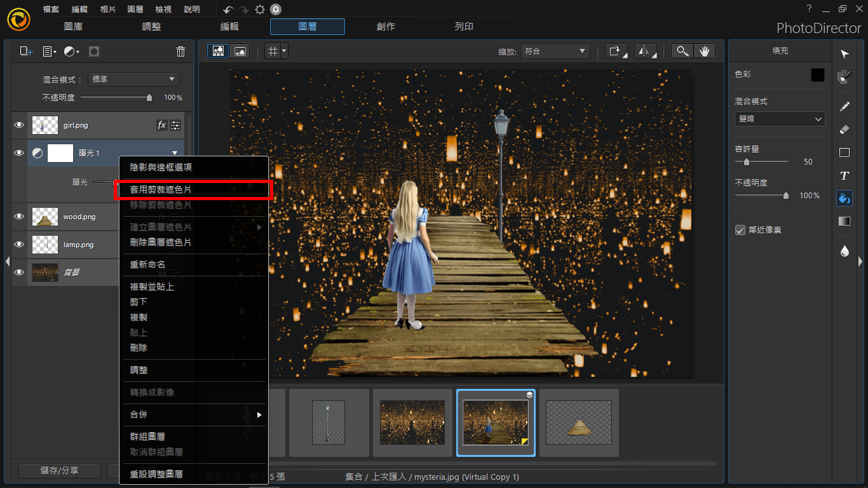Click the 儲存/分享 button
This screenshot has width=868, height=488.
pyautogui.click(x=59, y=470)
